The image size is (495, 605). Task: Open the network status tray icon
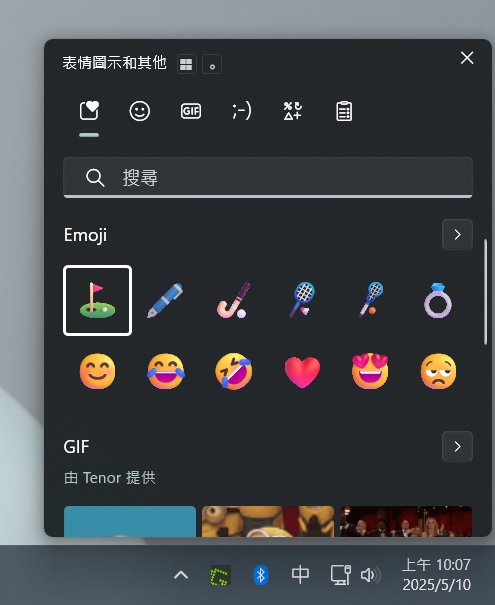341,575
